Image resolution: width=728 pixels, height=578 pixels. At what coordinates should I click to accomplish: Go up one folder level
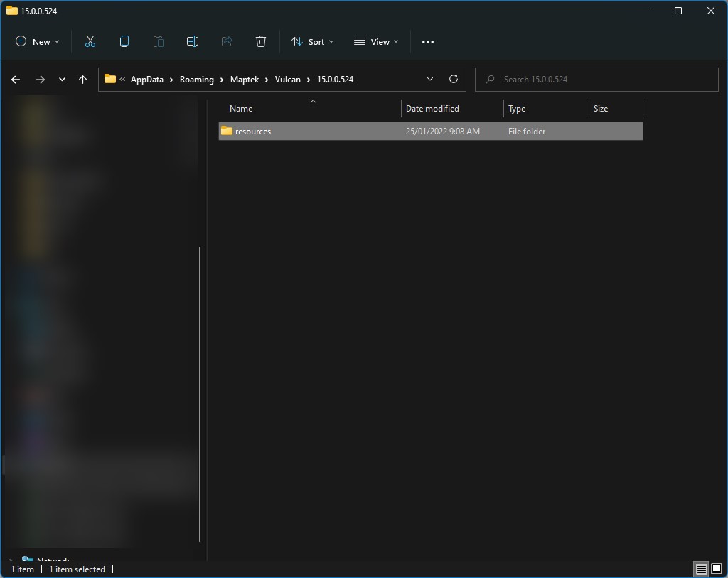82,80
